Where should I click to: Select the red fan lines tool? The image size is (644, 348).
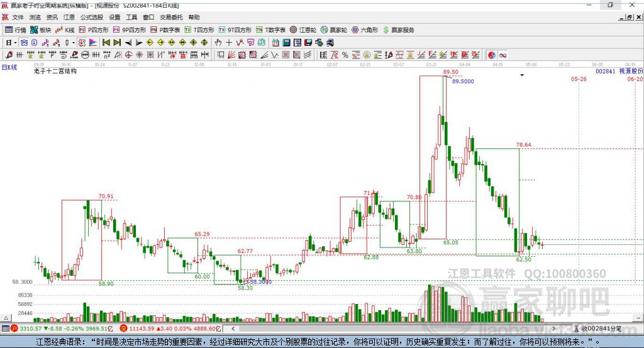point(231,55)
